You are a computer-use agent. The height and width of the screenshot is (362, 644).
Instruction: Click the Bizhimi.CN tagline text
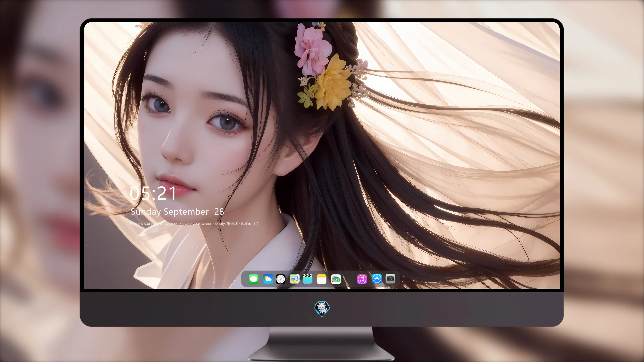tap(195, 223)
